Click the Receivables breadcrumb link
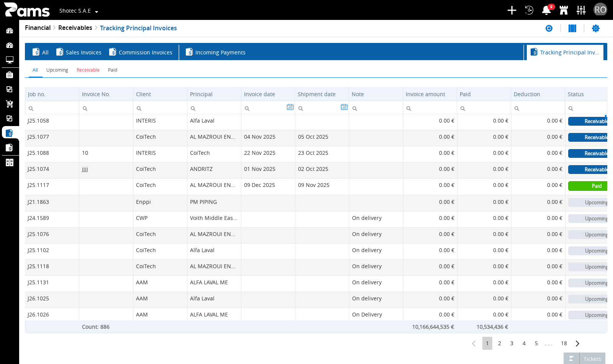This screenshot has width=613, height=364. point(75,28)
